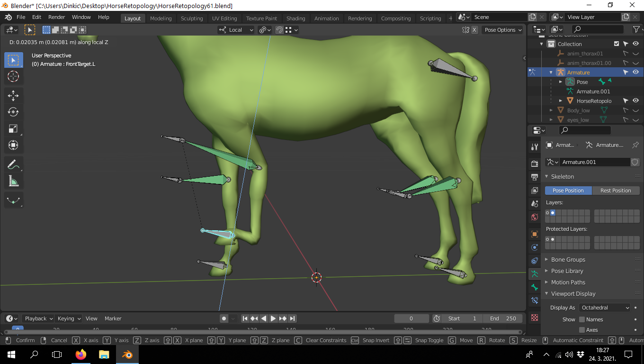Open Object properties tab
644x364 pixels.
coord(535,234)
